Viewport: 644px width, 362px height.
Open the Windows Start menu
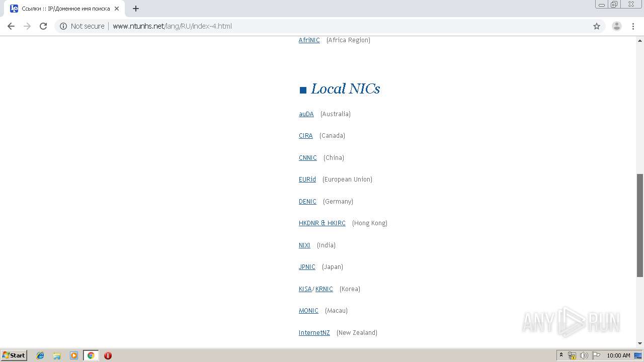[14, 355]
